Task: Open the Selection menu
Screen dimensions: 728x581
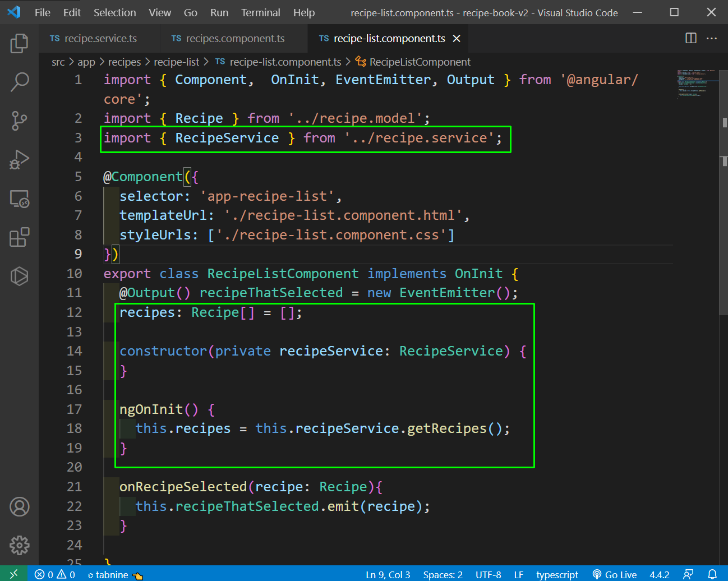Action: (x=114, y=12)
